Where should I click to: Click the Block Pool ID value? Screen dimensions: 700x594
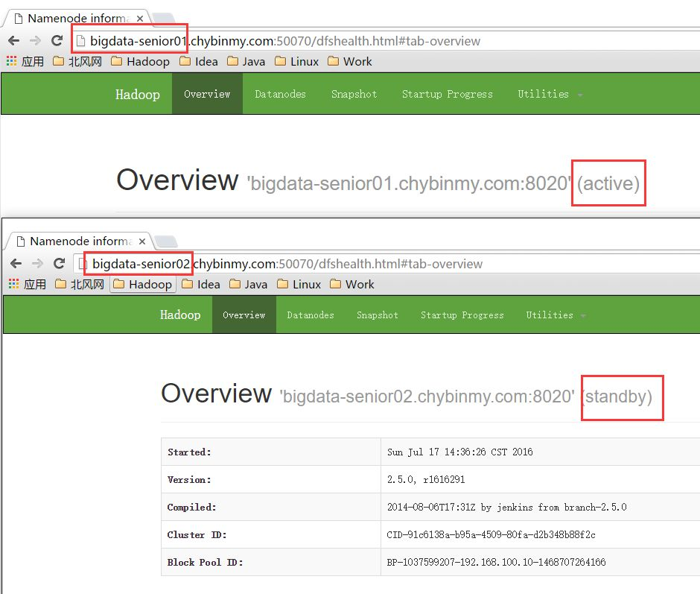pos(496,562)
